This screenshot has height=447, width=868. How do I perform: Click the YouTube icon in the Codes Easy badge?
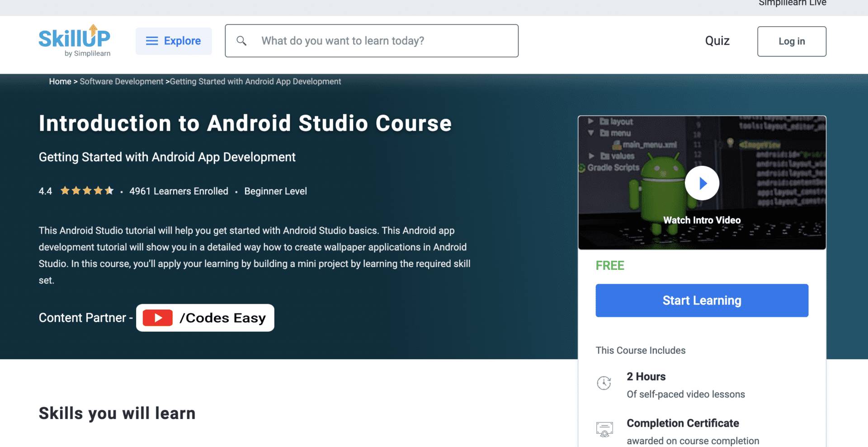(x=157, y=318)
